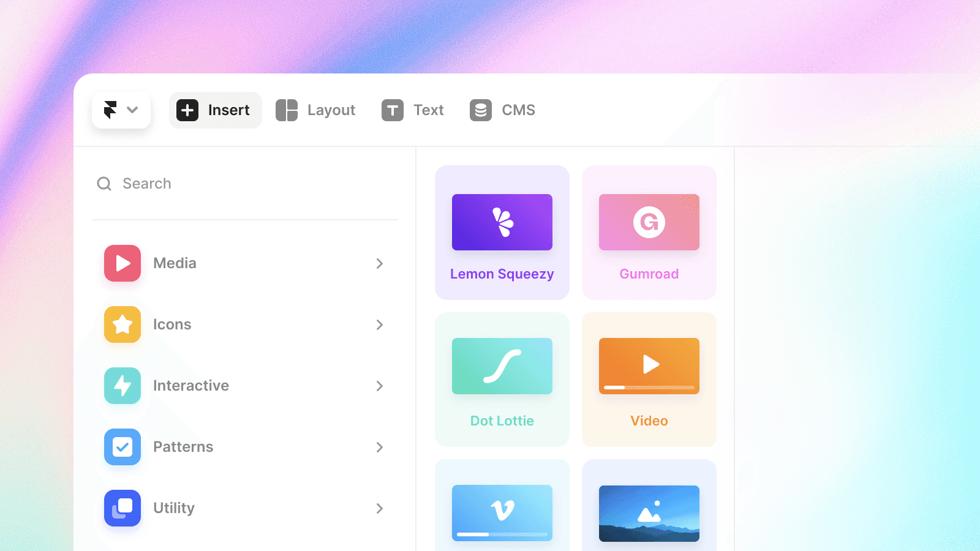Choose the orange Video component thumbnail

tap(649, 366)
